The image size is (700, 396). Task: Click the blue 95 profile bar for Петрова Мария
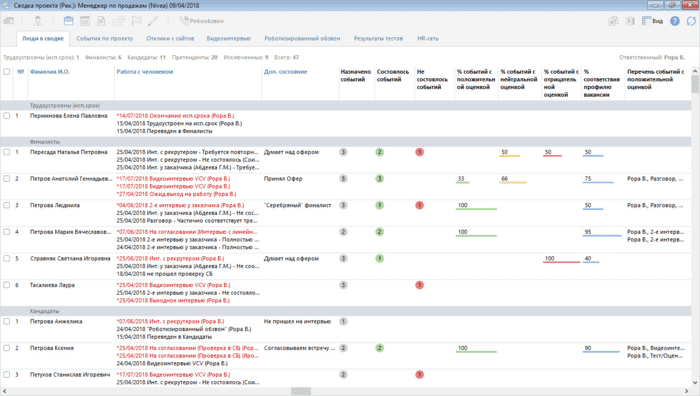tap(602, 233)
